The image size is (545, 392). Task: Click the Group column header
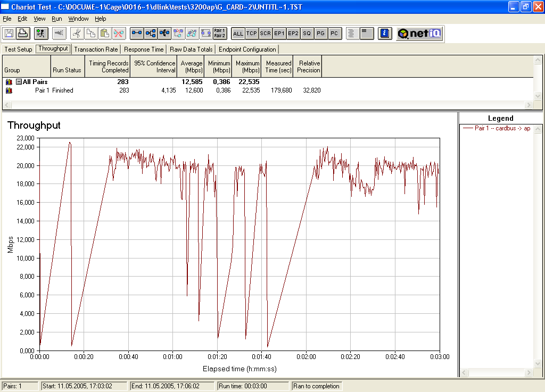pyautogui.click(x=27, y=66)
